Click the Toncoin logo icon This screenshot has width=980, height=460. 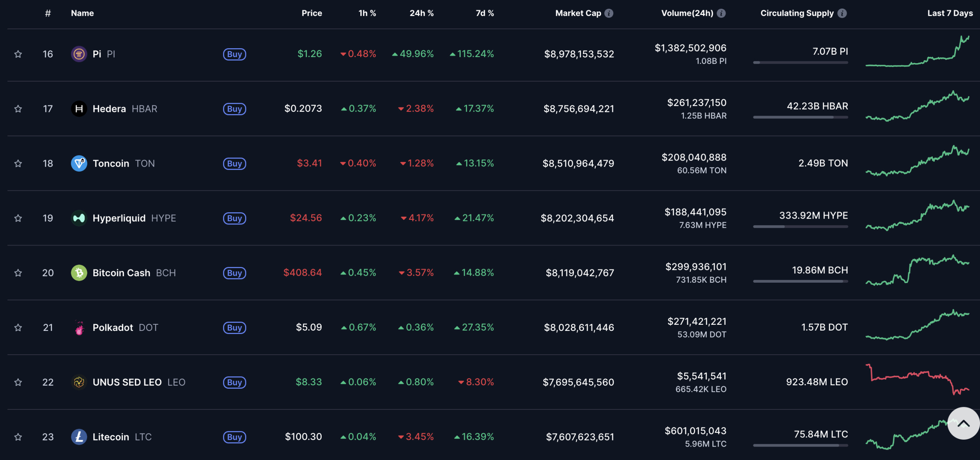(79, 164)
